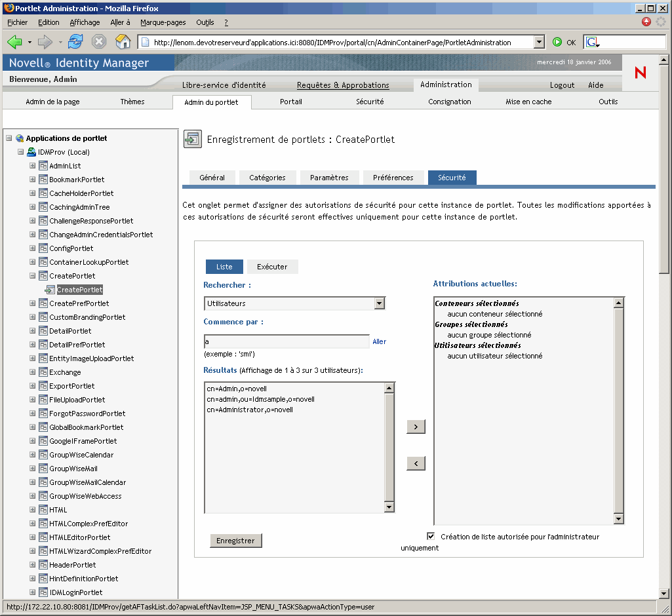
Task: Open the Fichier menu
Action: 17,22
